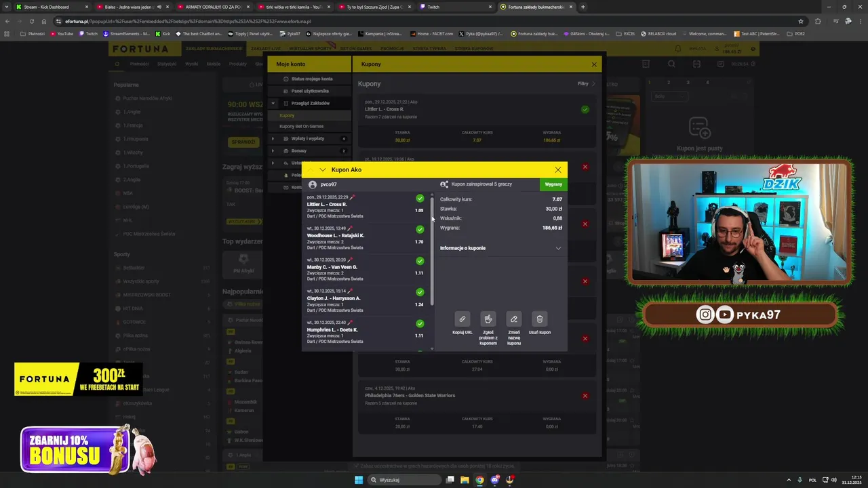
Task: Open Discord from the taskbar
Action: pyautogui.click(x=495, y=480)
